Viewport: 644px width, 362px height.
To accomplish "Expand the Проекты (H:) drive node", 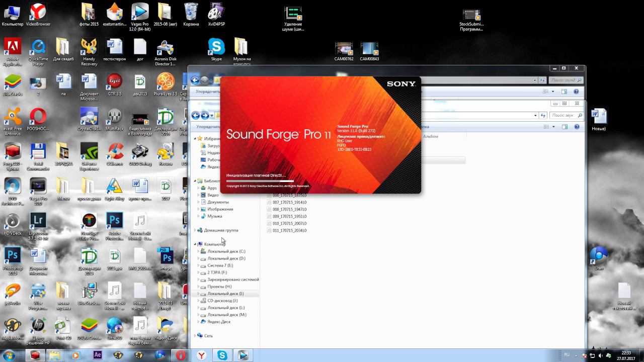I will click(x=198, y=287).
